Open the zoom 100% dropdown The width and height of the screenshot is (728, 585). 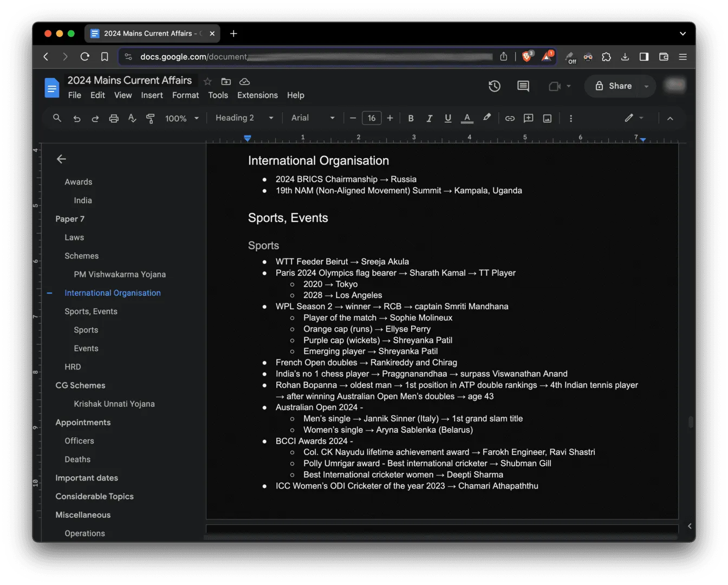pos(182,118)
